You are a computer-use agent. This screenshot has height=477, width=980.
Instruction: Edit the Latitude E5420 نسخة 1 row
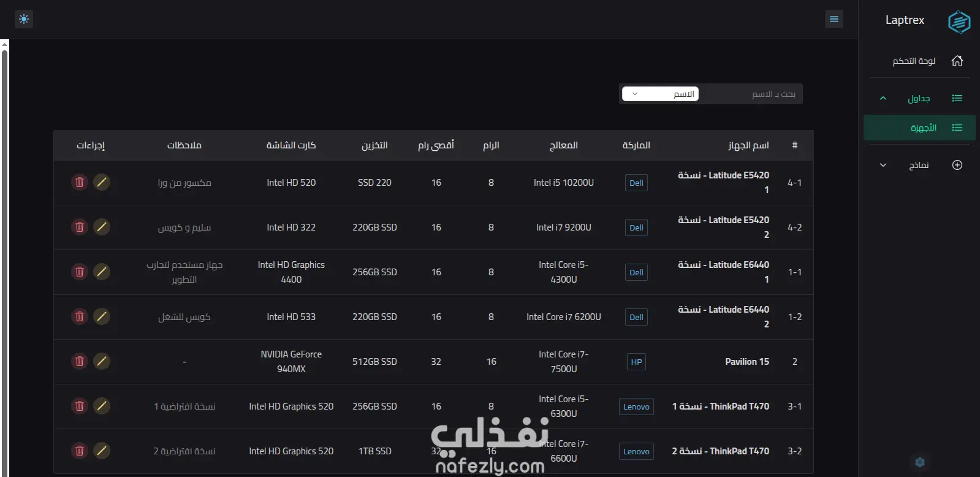102,182
